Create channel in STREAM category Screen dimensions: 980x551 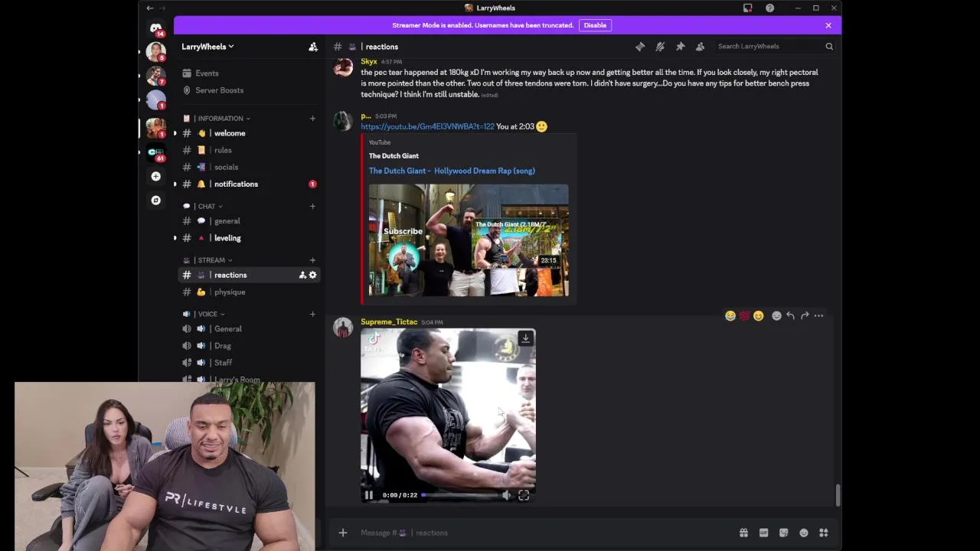pyautogui.click(x=312, y=260)
